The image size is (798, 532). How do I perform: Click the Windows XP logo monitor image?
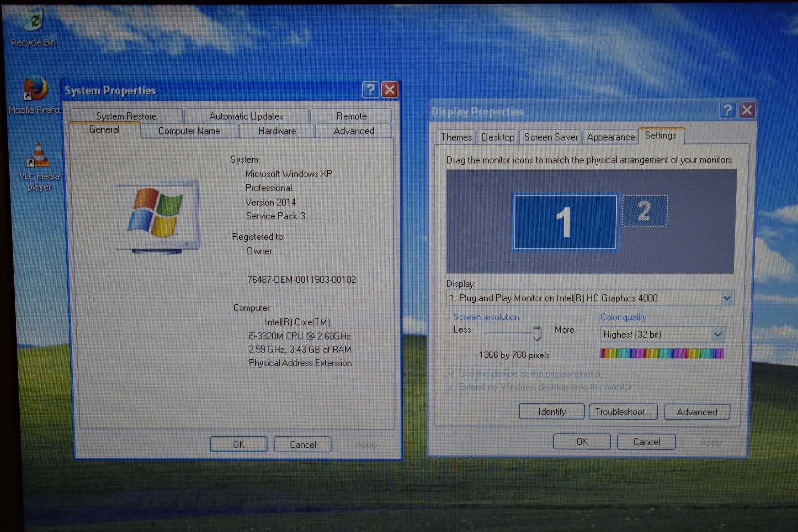(x=158, y=217)
